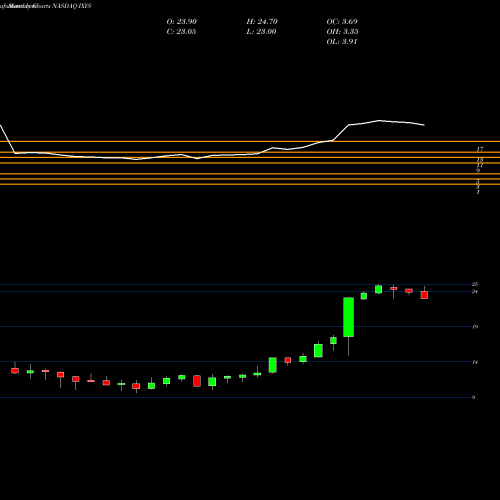The image size is (500, 500).
Task: Select the last red candlestick on the right
Action: (x=424, y=295)
